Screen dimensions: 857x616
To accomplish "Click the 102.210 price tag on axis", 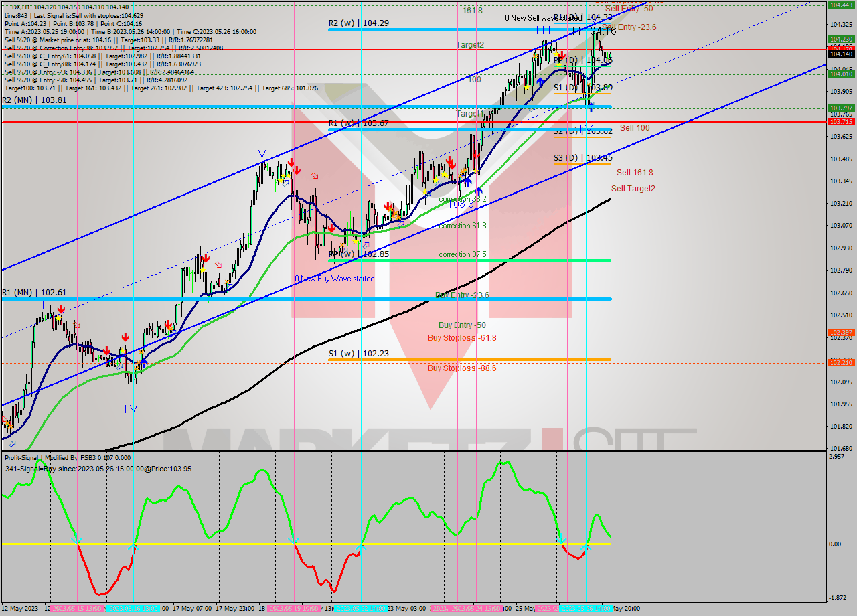I will tap(841, 362).
